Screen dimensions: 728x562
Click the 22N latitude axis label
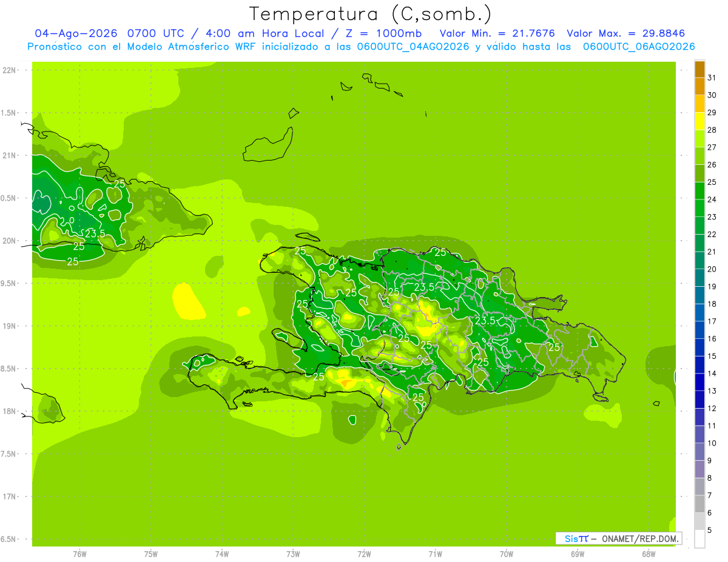[x=9, y=70]
